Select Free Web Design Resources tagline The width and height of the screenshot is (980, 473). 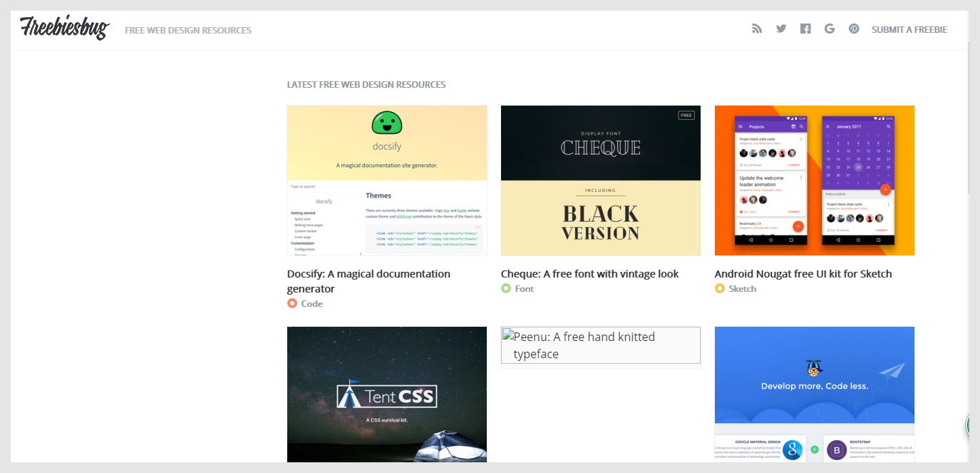coord(188,30)
